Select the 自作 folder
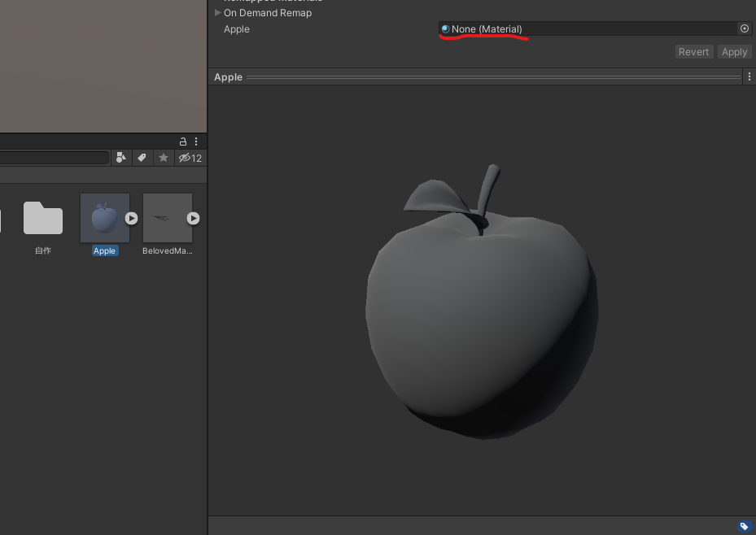 pos(43,218)
